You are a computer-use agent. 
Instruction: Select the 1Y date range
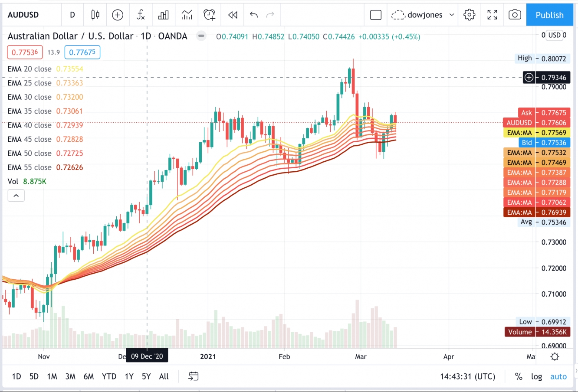coord(129,376)
